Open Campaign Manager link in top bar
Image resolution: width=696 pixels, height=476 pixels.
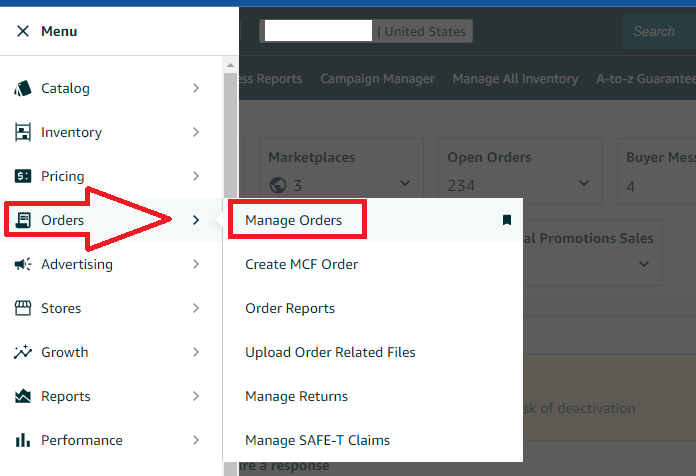pyautogui.click(x=377, y=79)
